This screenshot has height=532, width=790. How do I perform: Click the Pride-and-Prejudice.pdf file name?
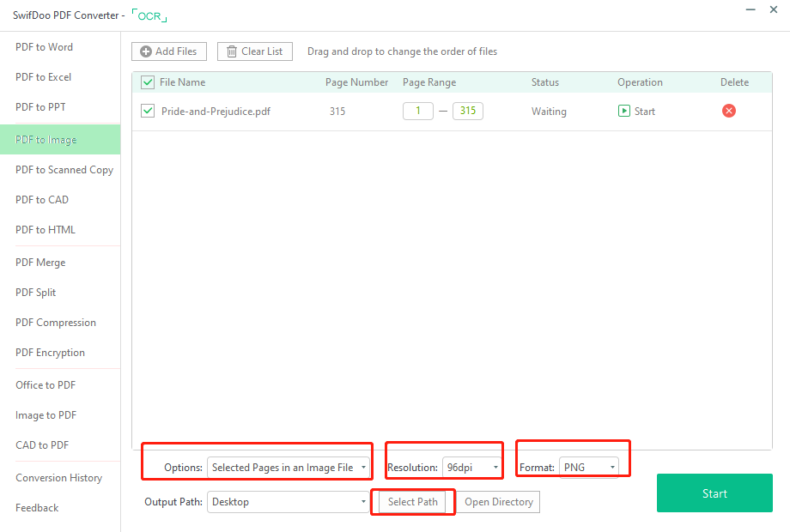[216, 112]
